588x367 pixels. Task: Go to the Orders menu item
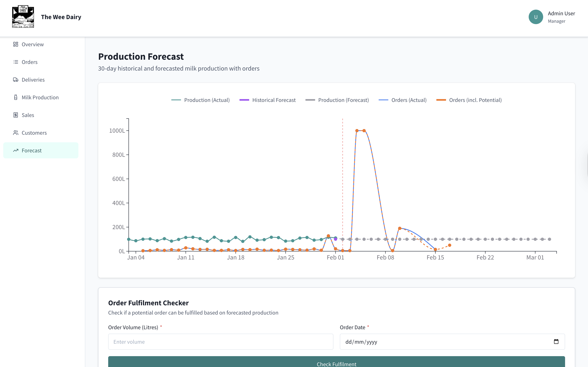pos(29,62)
